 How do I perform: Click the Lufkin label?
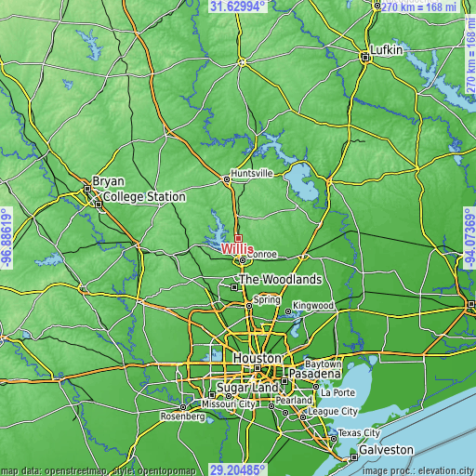click(387, 50)
